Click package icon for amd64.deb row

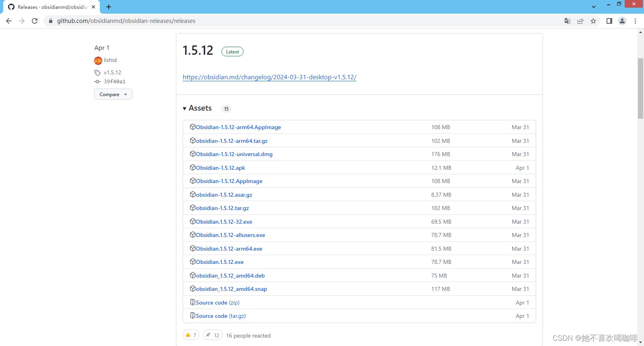[193, 275]
